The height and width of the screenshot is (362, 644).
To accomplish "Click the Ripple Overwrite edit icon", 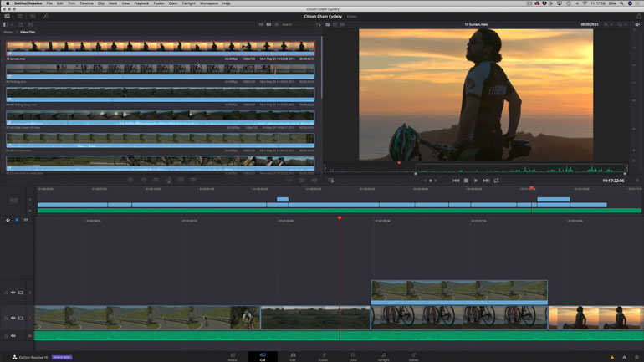I will tap(156, 181).
